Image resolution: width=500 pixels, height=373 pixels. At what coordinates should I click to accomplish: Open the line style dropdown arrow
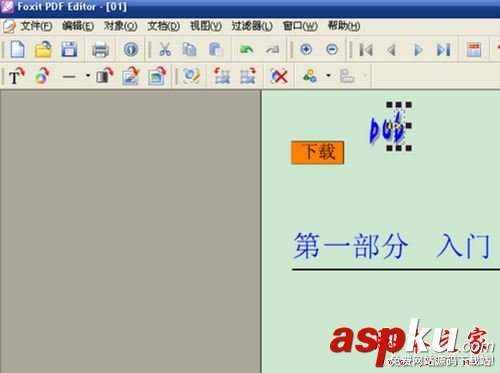click(x=88, y=75)
